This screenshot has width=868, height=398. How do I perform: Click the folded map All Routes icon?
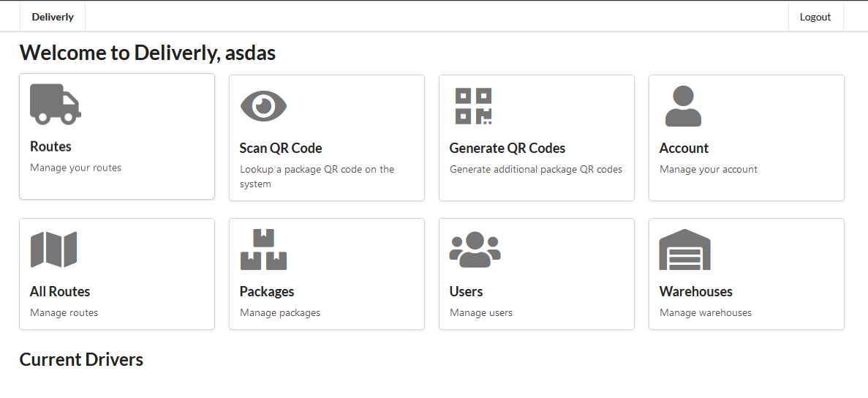click(x=53, y=249)
